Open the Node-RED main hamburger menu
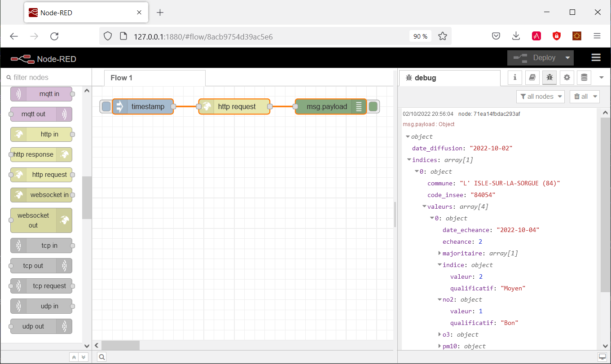This screenshot has height=364, width=611. coord(596,57)
